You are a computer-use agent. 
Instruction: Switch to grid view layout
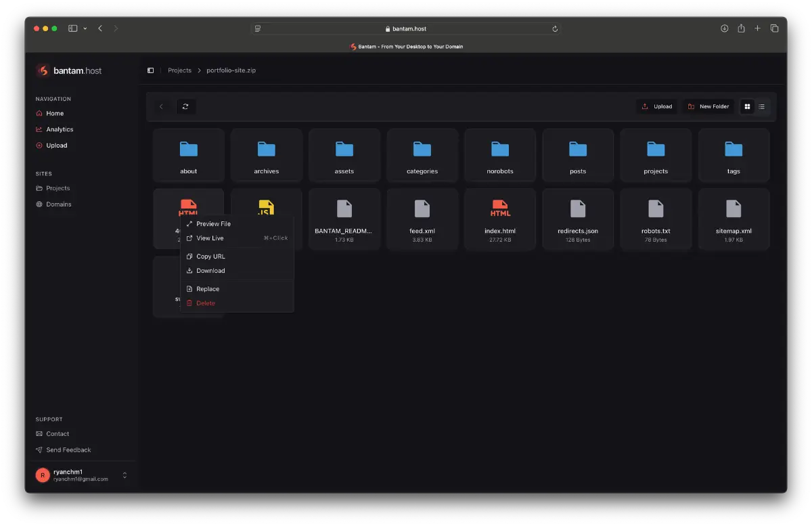tap(747, 106)
